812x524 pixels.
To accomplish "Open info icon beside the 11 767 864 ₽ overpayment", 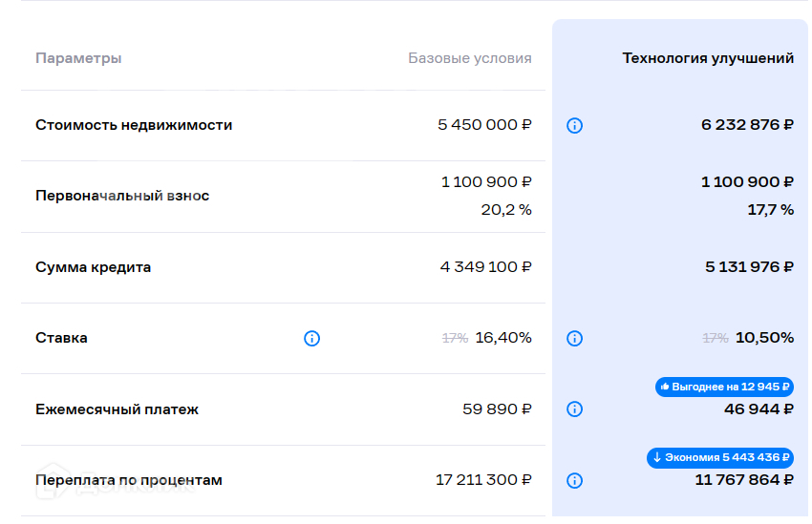I will click(574, 480).
